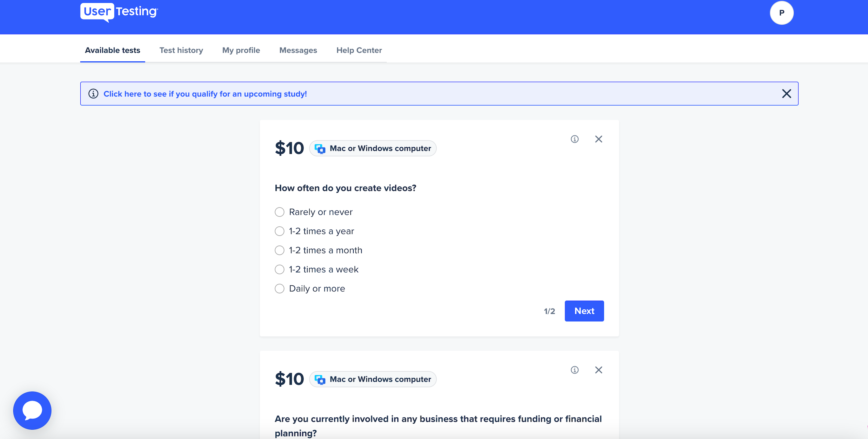Dismiss the upcoming study banner
Image resolution: width=868 pixels, height=439 pixels.
pyautogui.click(x=786, y=94)
